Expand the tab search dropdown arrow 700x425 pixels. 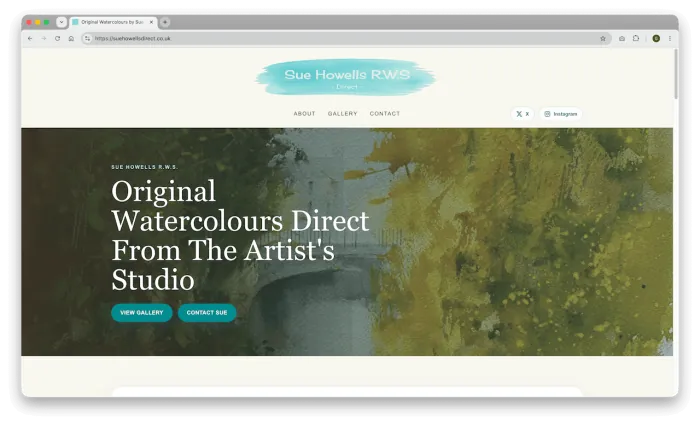point(62,22)
